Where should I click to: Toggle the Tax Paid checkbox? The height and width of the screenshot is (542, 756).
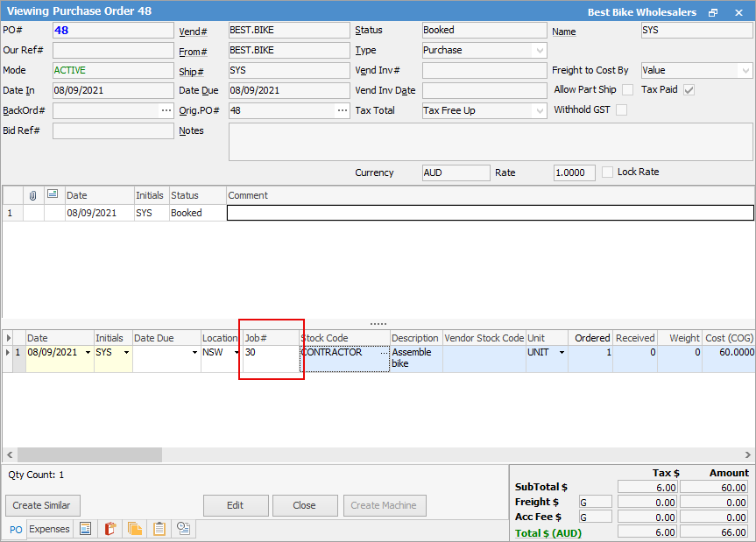click(689, 90)
